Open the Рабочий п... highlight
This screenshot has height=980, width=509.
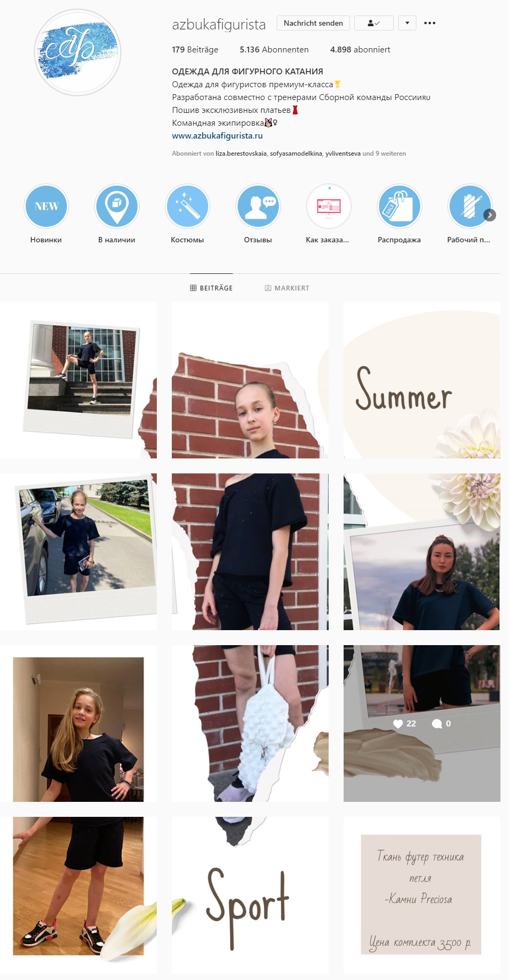point(469,206)
